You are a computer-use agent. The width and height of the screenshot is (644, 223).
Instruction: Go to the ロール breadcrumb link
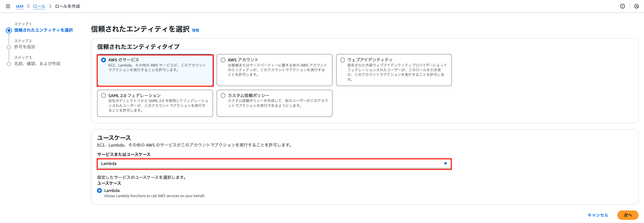coord(39,6)
